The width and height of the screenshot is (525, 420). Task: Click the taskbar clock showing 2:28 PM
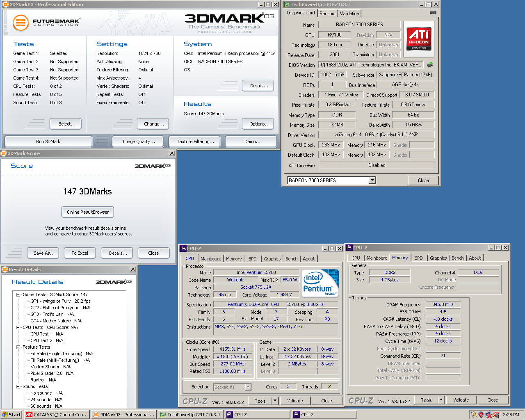click(511, 415)
